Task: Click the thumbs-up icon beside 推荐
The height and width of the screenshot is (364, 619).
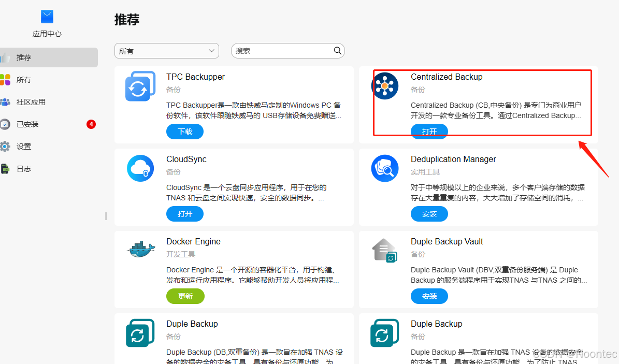Action: coord(5,57)
